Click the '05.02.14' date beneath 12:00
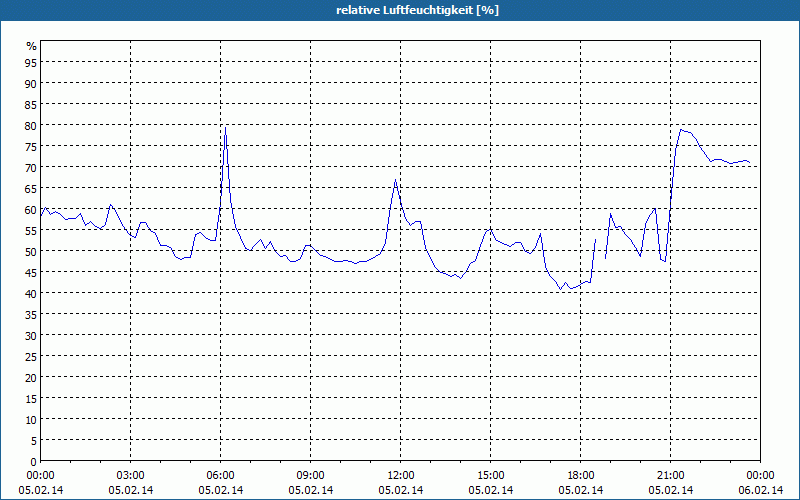The height and width of the screenshot is (500, 800). click(401, 490)
